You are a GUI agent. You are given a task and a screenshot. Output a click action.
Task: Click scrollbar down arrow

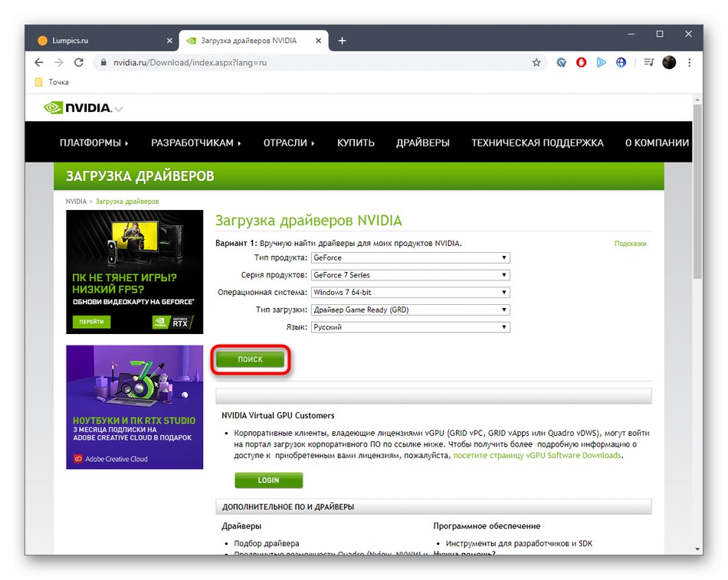point(697,549)
